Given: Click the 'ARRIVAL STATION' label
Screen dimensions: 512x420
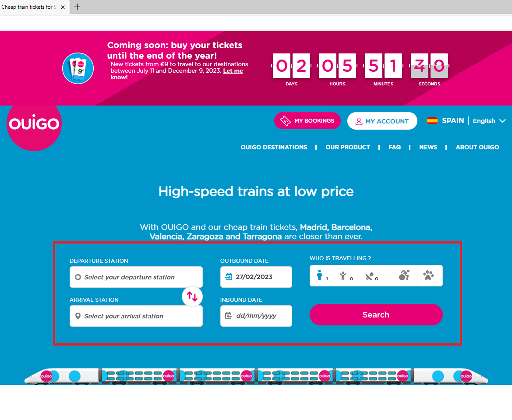Looking at the screenshot, I should [94, 300].
